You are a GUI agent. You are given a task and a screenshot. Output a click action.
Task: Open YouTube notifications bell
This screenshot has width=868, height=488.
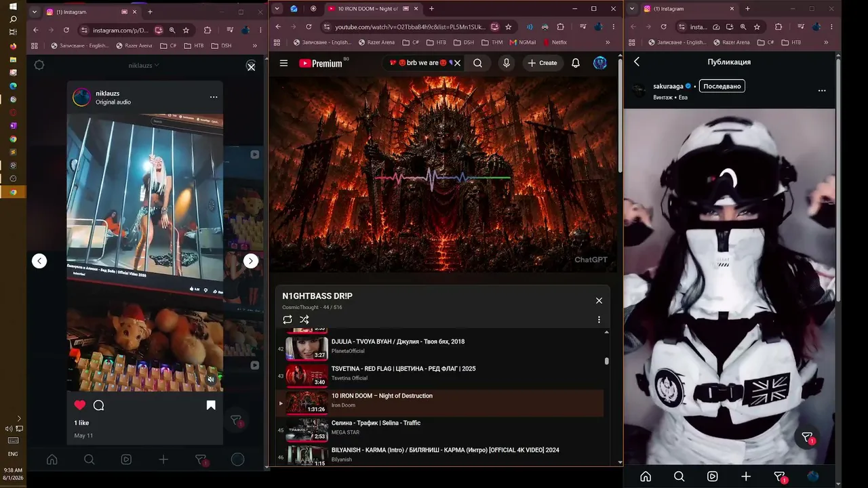pyautogui.click(x=576, y=63)
